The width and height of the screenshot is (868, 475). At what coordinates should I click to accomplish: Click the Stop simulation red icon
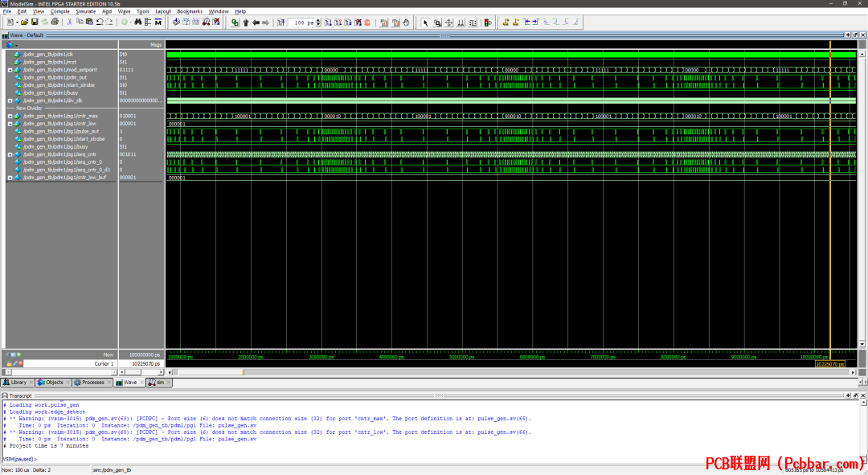[x=367, y=23]
